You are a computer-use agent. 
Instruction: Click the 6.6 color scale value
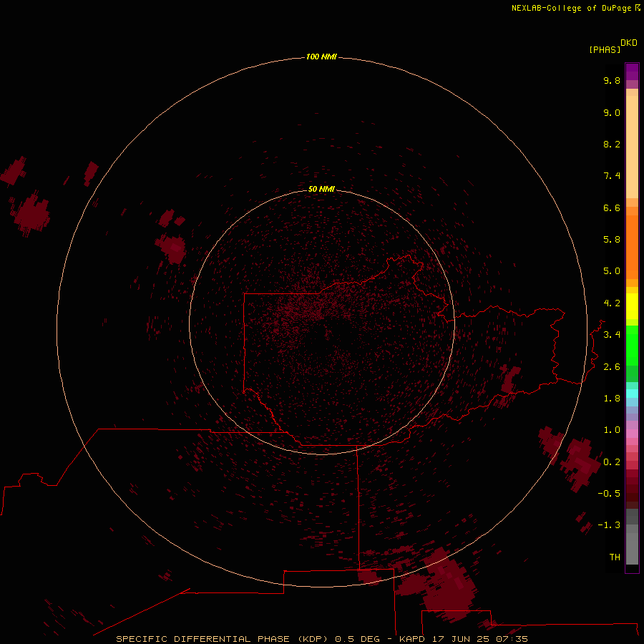[x=612, y=208]
